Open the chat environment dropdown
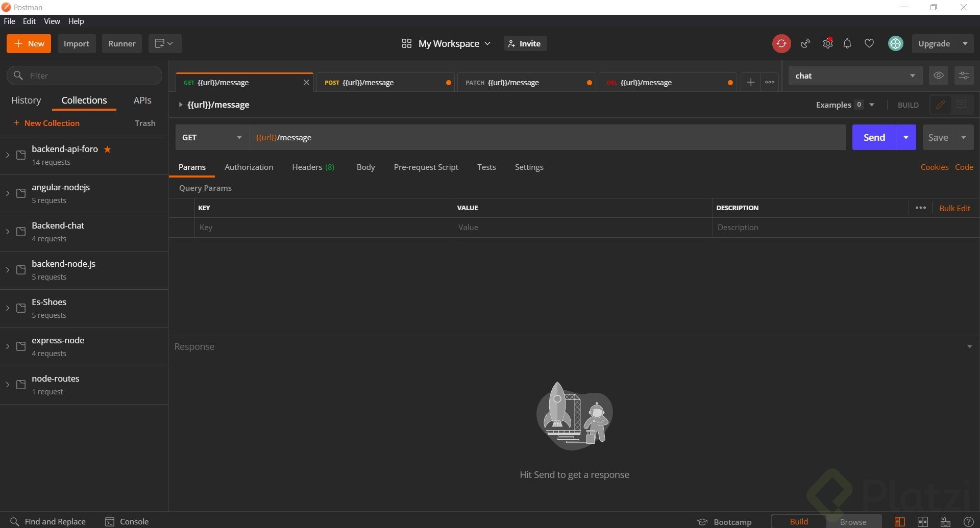The width and height of the screenshot is (980, 528). (855, 76)
